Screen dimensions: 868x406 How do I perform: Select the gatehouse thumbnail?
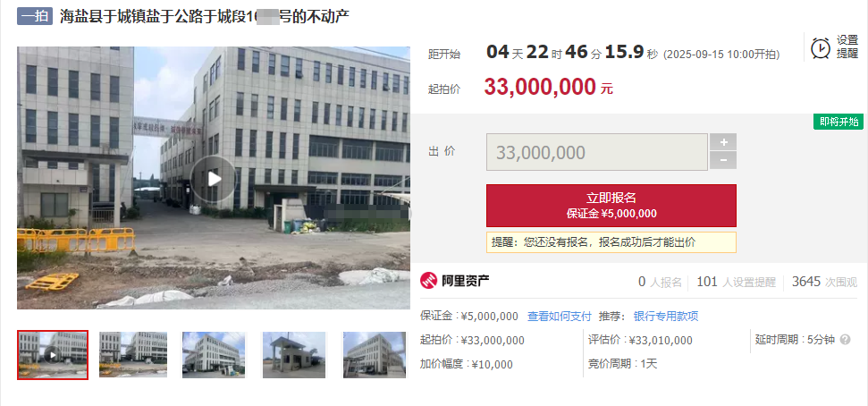294,355
